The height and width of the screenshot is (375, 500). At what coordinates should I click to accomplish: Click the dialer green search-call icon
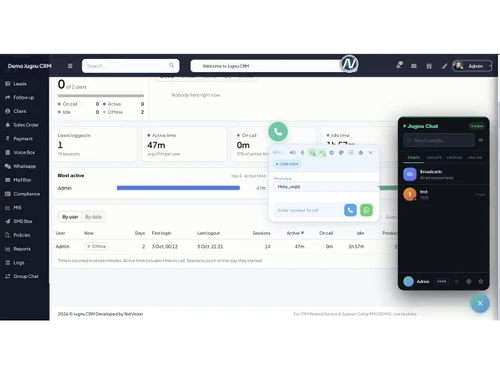click(312, 153)
